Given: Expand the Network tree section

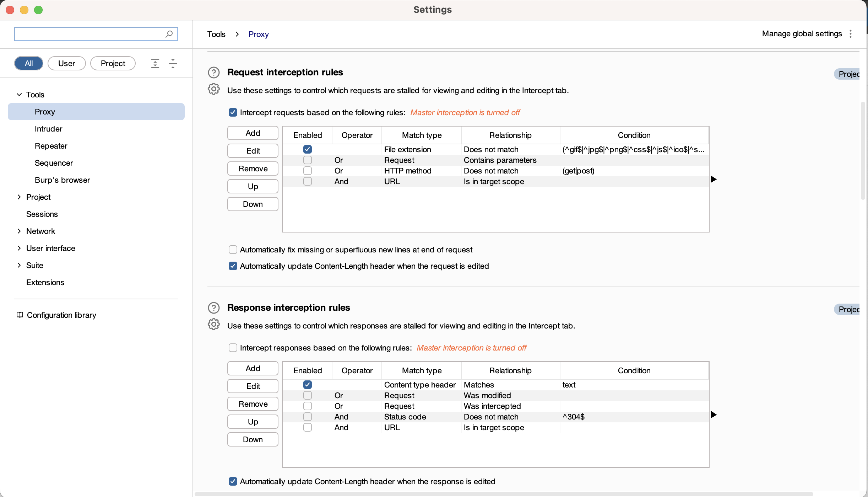Looking at the screenshot, I should [x=19, y=231].
